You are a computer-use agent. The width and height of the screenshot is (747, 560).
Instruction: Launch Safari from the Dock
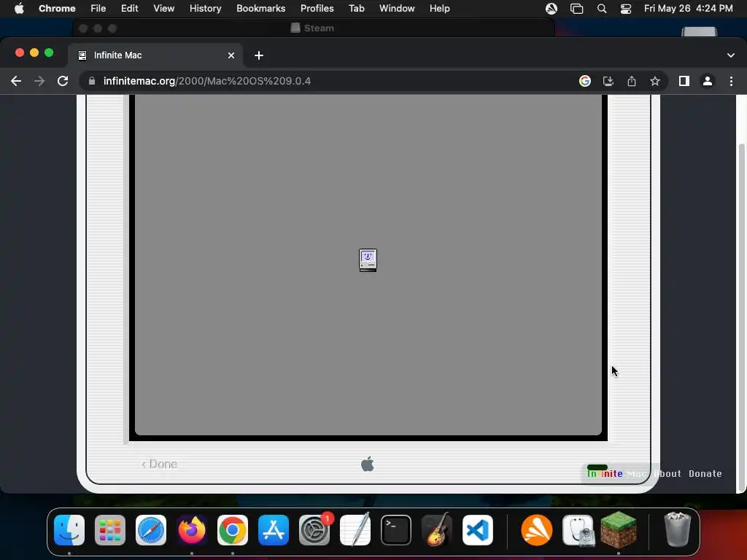pyautogui.click(x=151, y=530)
